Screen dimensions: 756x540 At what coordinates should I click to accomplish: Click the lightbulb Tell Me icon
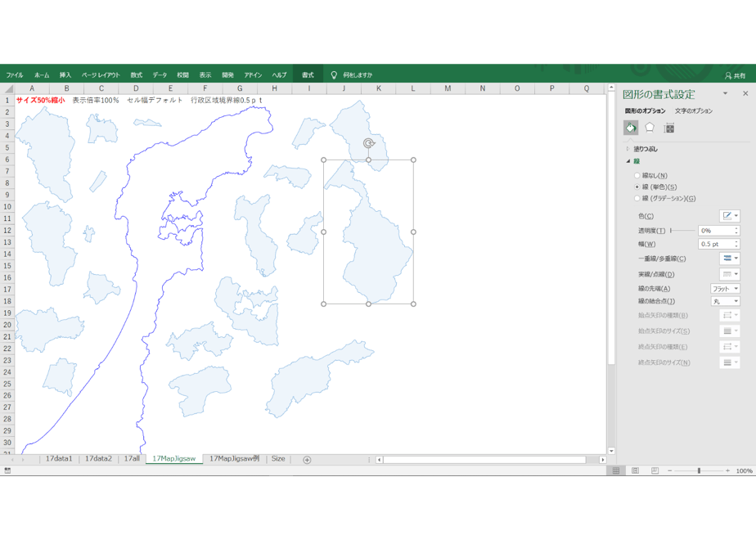(334, 74)
